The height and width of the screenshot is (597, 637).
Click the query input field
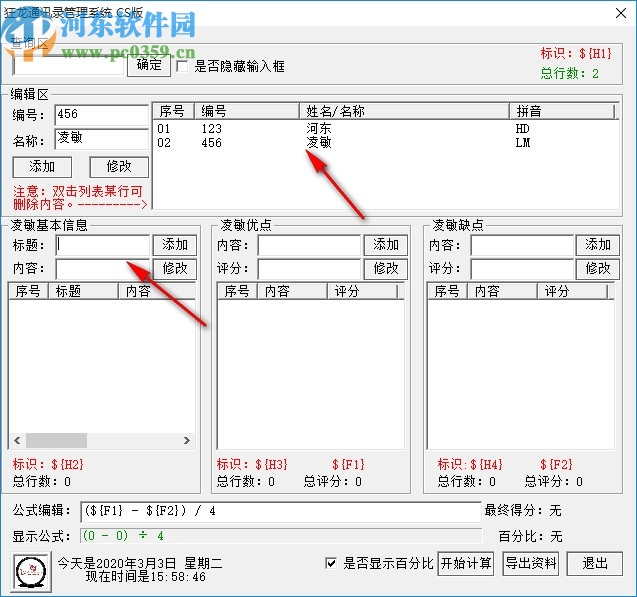(69, 66)
